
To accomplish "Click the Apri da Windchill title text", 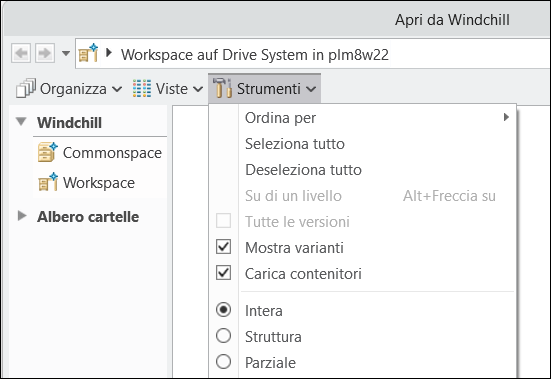I will [452, 20].
